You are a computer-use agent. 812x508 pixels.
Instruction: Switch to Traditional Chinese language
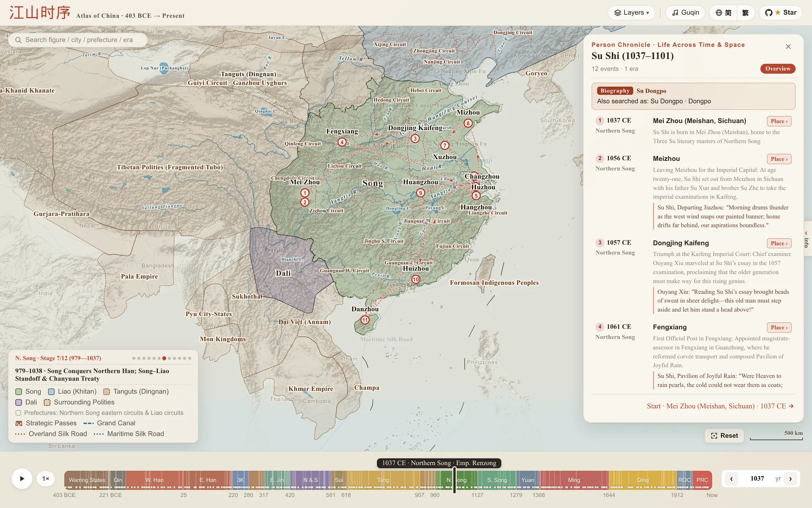point(746,13)
